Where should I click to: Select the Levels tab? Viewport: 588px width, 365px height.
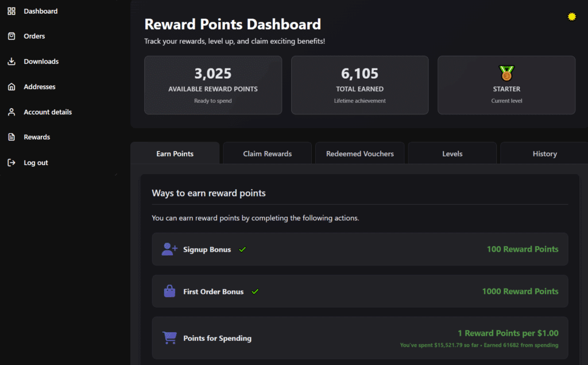452,153
